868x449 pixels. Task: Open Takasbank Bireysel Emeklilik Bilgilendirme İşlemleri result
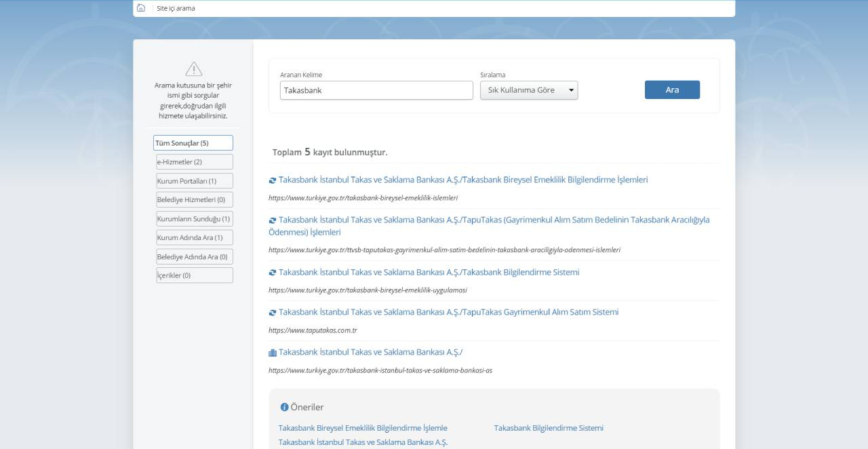coord(463,180)
